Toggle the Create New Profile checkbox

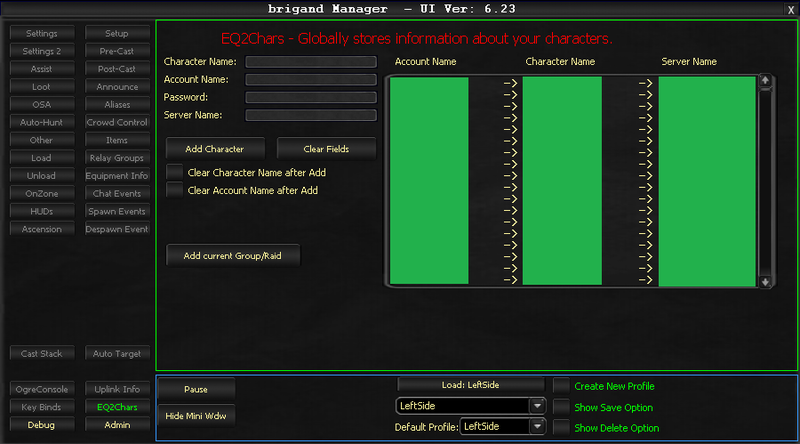pyautogui.click(x=561, y=386)
